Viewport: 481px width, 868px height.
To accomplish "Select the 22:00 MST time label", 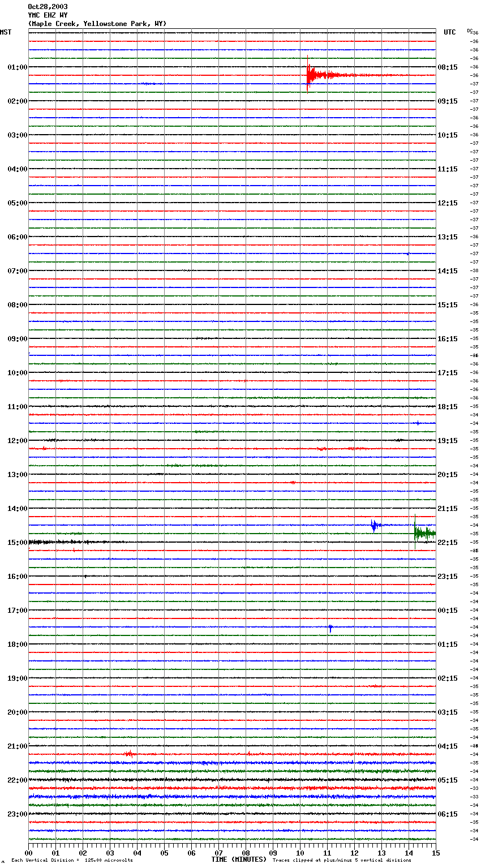I will [18, 780].
